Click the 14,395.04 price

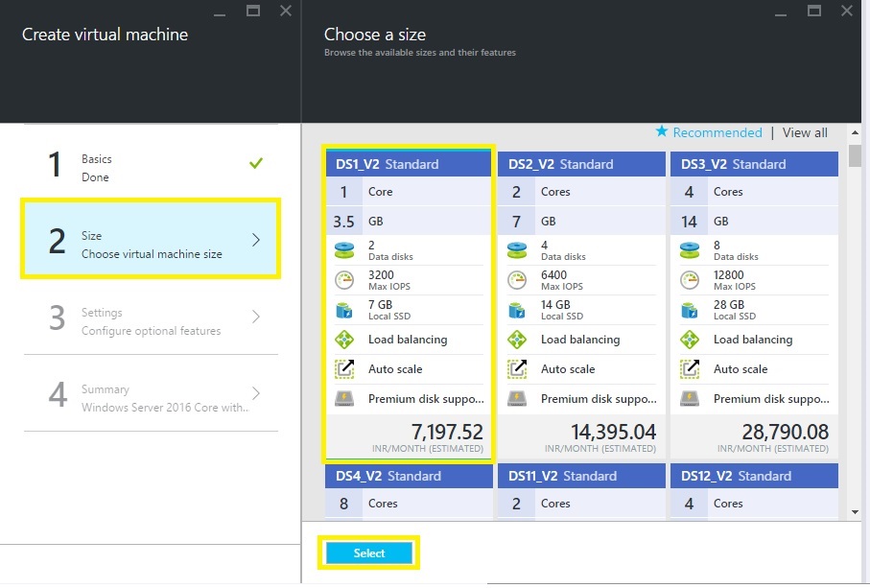click(x=614, y=432)
